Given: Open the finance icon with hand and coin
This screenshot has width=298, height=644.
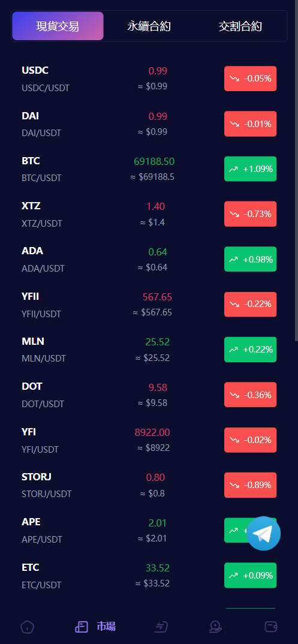Looking at the screenshot, I should click(x=215, y=627).
